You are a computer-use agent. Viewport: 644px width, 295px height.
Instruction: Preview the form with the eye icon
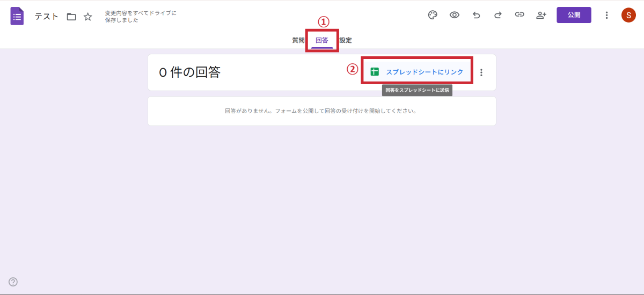click(x=455, y=15)
